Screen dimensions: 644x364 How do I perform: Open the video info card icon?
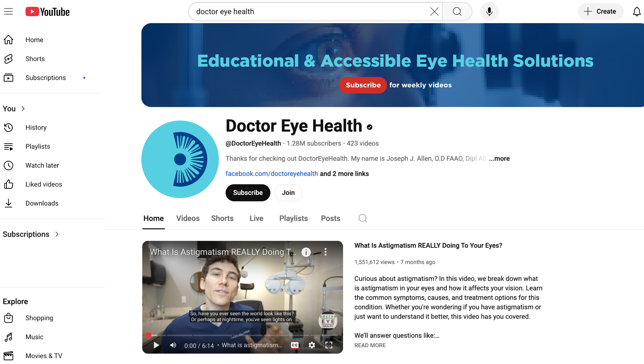[306, 252]
